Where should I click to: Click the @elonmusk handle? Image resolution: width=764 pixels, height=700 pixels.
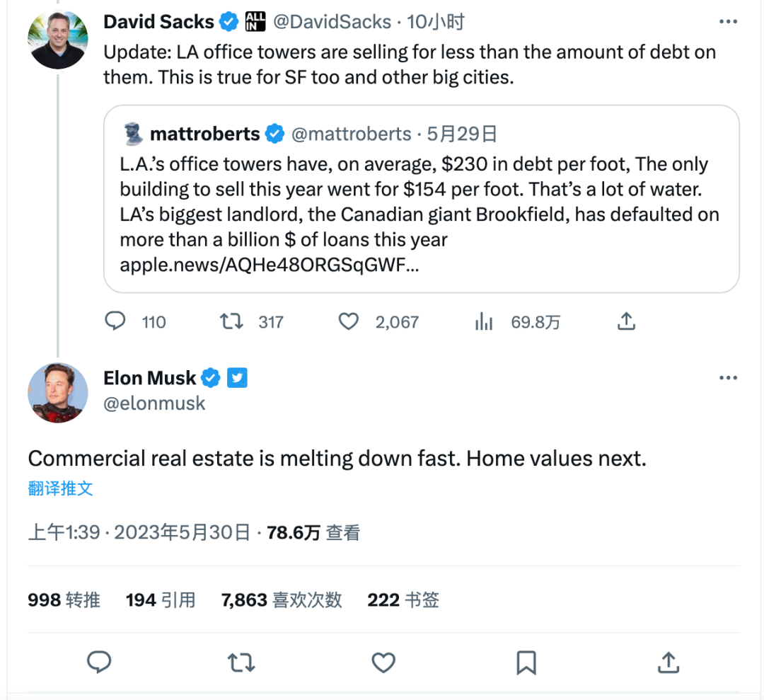pos(154,403)
